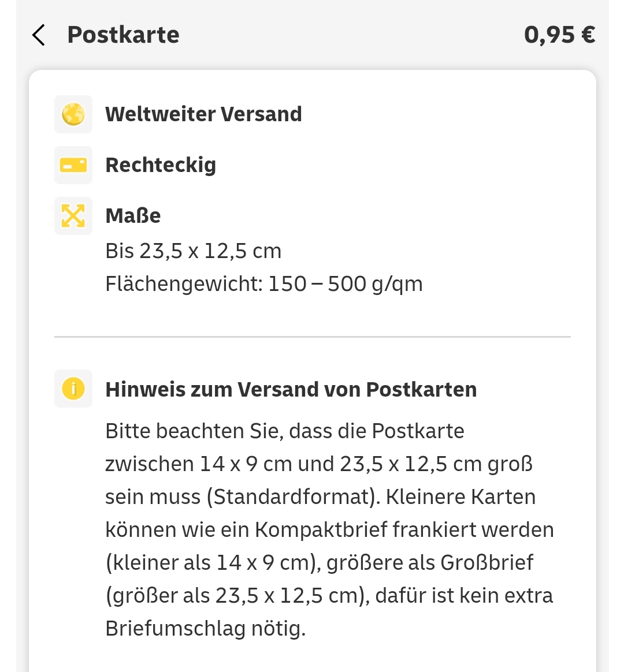Go back using the arrow beside Postkarte
The width and height of the screenshot is (624, 672).
click(x=39, y=35)
